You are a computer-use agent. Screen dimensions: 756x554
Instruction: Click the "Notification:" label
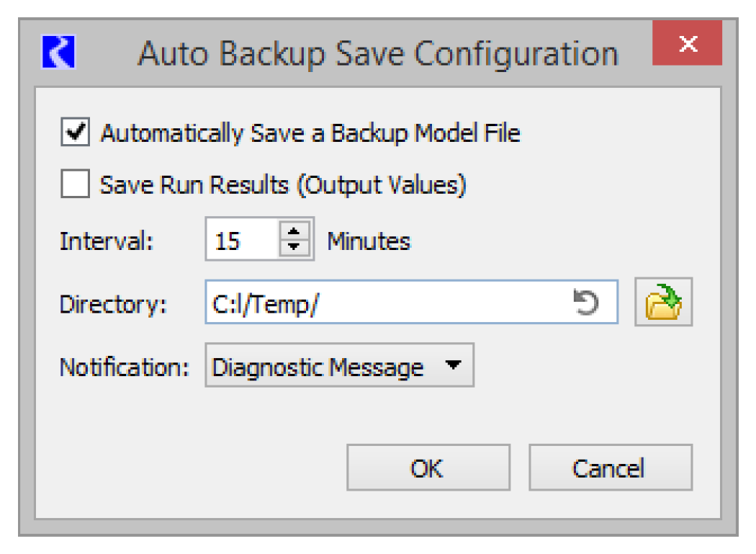pyautogui.click(x=124, y=367)
